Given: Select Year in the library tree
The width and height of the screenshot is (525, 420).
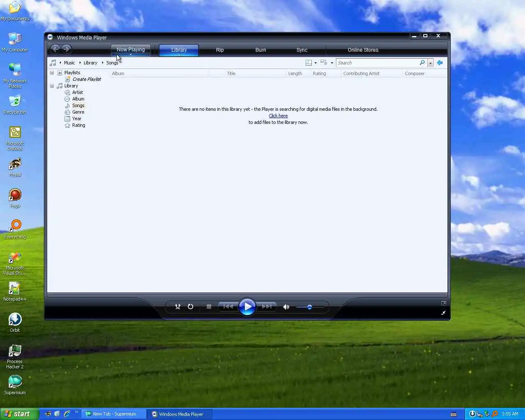Looking at the screenshot, I should [x=77, y=119].
